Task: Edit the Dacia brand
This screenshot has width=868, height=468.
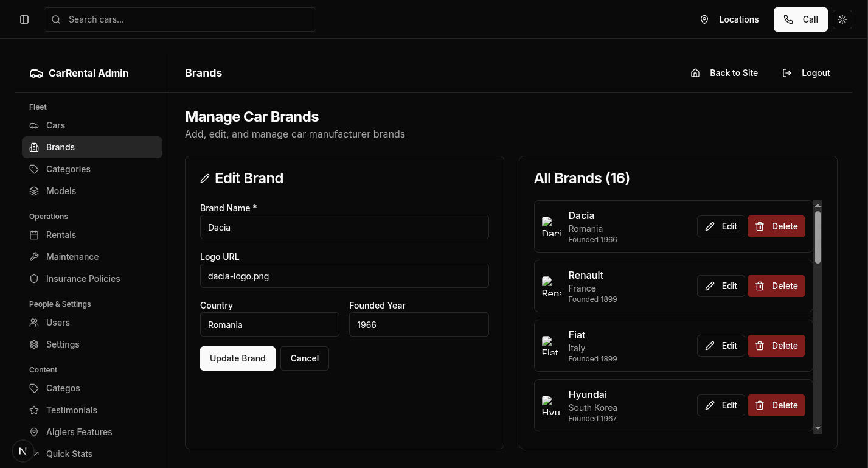Action: tap(721, 226)
